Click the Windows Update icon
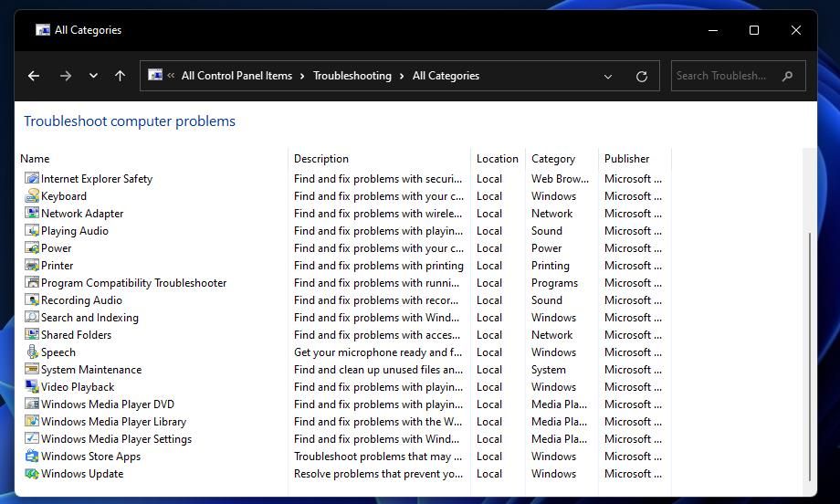 [32, 474]
